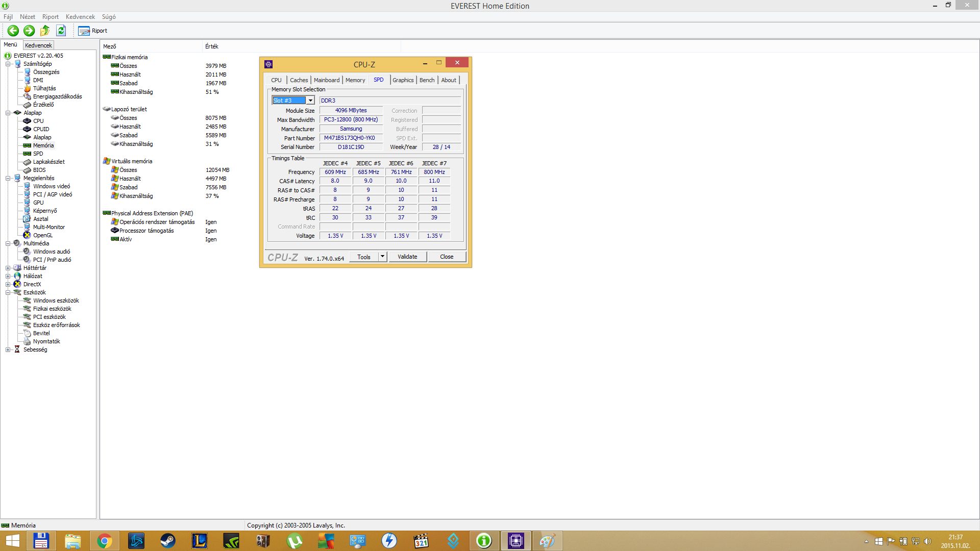This screenshot has width=980, height=551.
Task: Collapse the Megjelenítés tree node
Action: 8,178
